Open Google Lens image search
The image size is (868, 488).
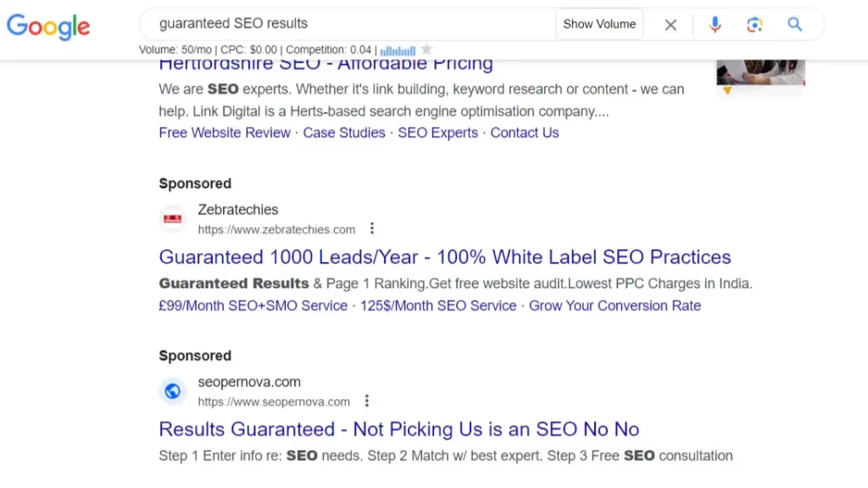coord(754,25)
